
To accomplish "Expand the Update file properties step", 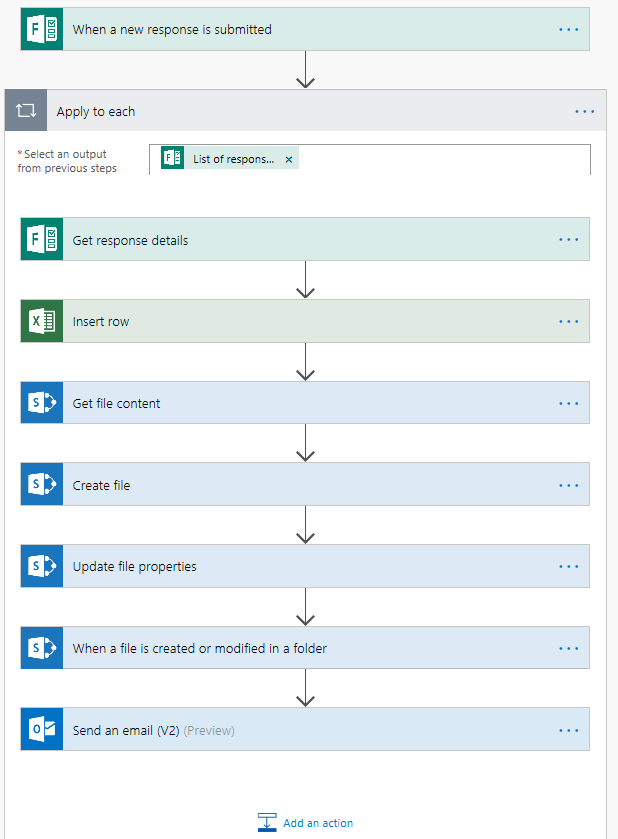I will [300, 566].
